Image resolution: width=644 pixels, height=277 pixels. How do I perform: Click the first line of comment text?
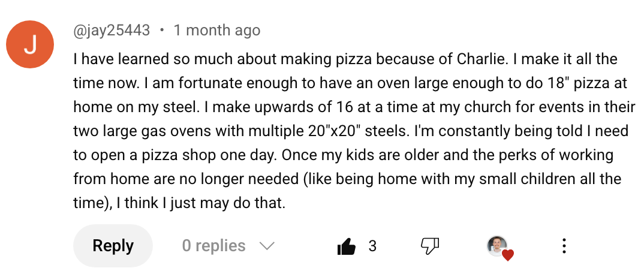coord(345,60)
